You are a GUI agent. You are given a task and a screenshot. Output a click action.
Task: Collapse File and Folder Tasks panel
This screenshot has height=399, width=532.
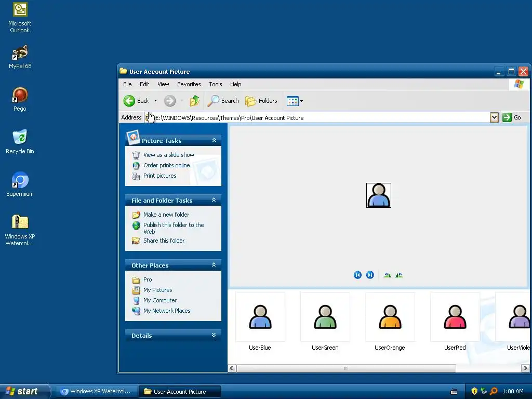(214, 200)
